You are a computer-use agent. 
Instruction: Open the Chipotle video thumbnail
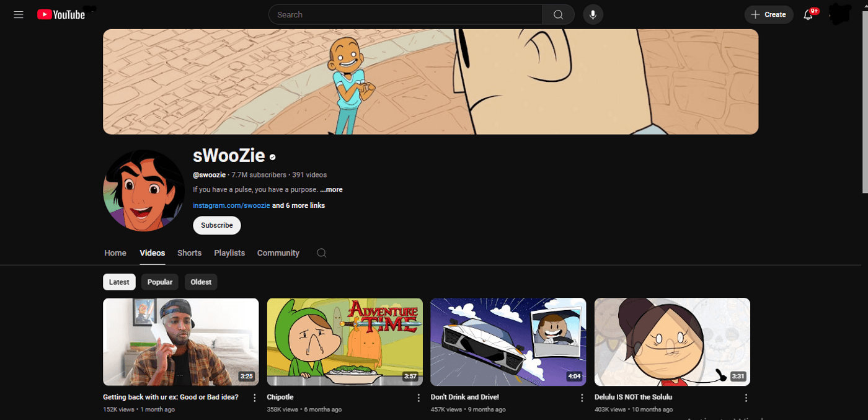[x=345, y=342]
